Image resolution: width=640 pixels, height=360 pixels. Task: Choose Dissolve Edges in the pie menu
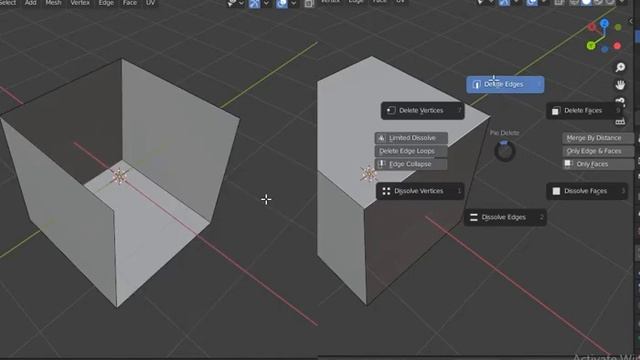505,217
